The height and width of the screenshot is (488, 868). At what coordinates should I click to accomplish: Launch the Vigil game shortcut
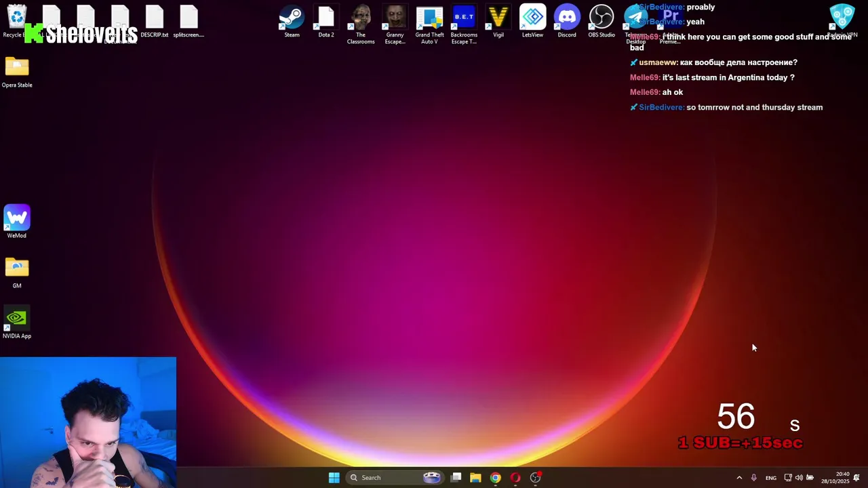498,21
